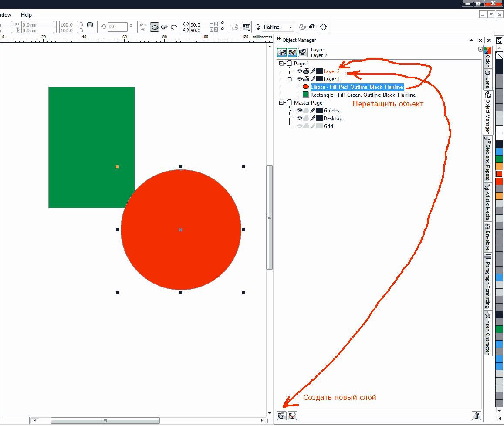
Task: Open Object Manager flyout options arrow
Action: (480, 50)
